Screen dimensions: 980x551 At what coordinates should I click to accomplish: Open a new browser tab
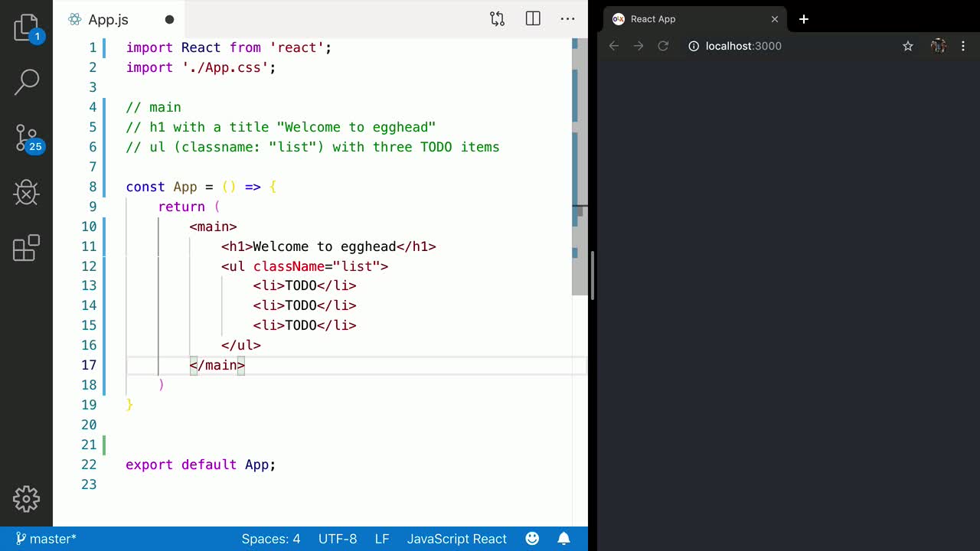(803, 19)
